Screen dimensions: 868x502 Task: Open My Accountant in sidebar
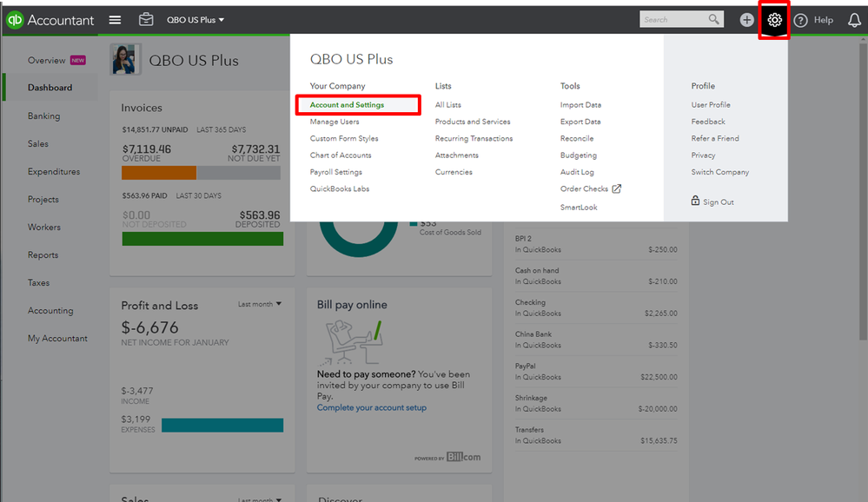tap(57, 338)
